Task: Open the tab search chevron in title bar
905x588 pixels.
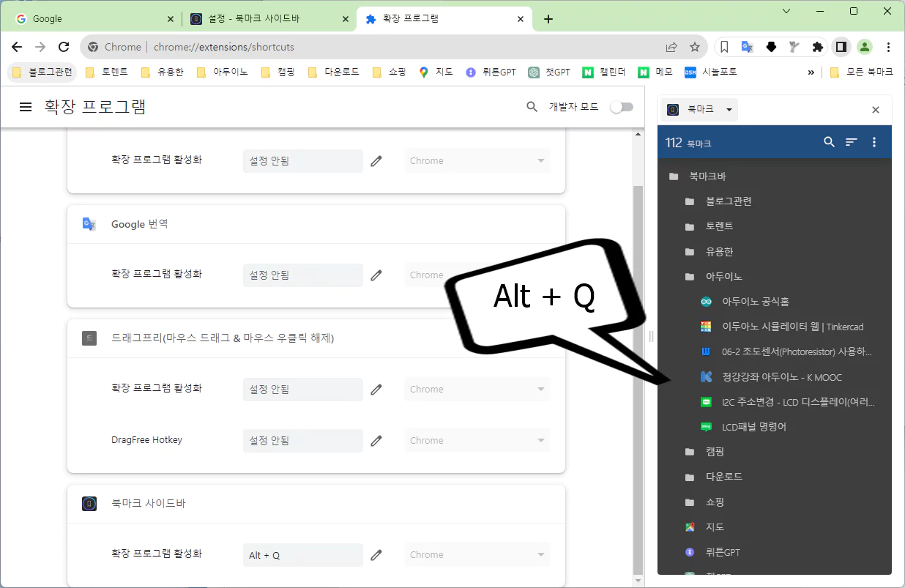Action: (x=786, y=11)
